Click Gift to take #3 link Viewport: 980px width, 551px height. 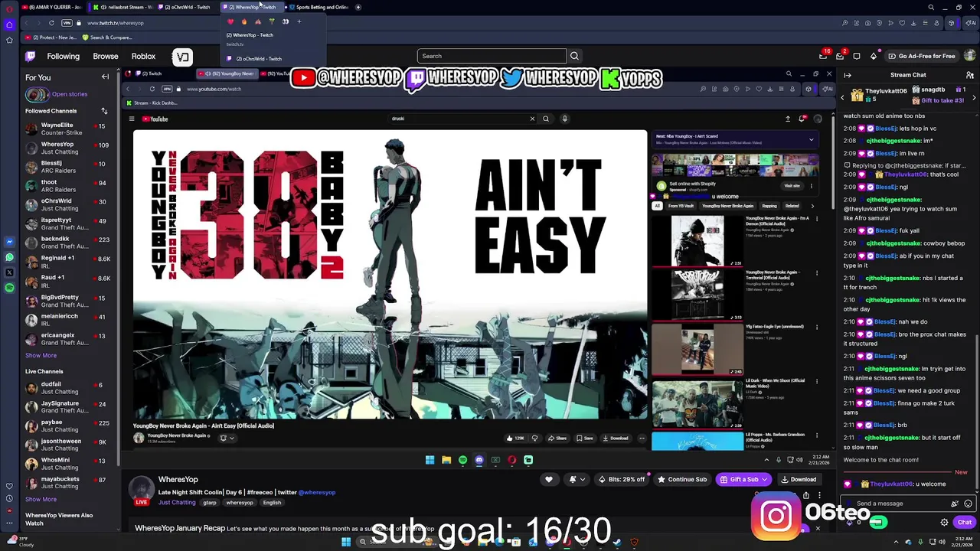point(942,100)
